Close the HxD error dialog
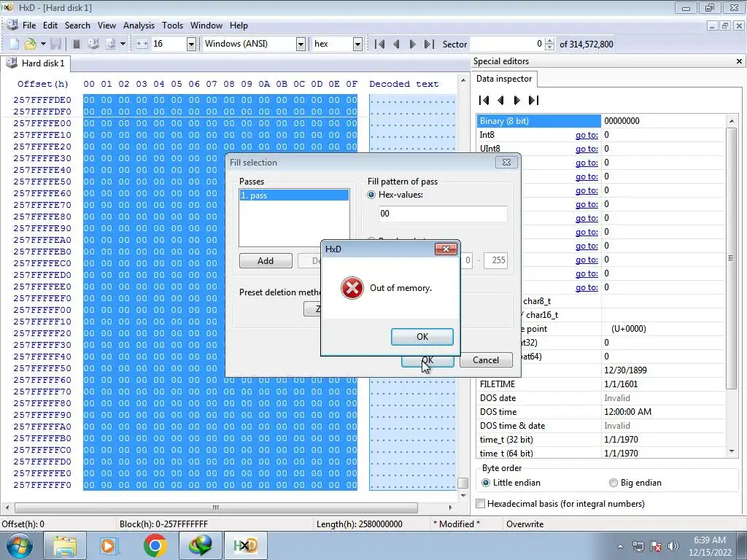The width and height of the screenshot is (747, 560). pyautogui.click(x=446, y=249)
